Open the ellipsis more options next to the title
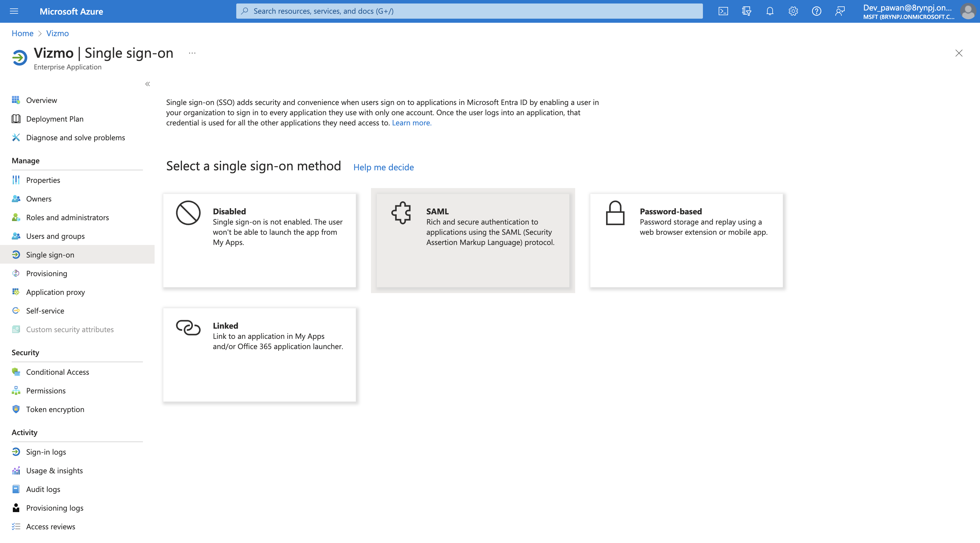This screenshot has height=543, width=980. click(x=192, y=53)
